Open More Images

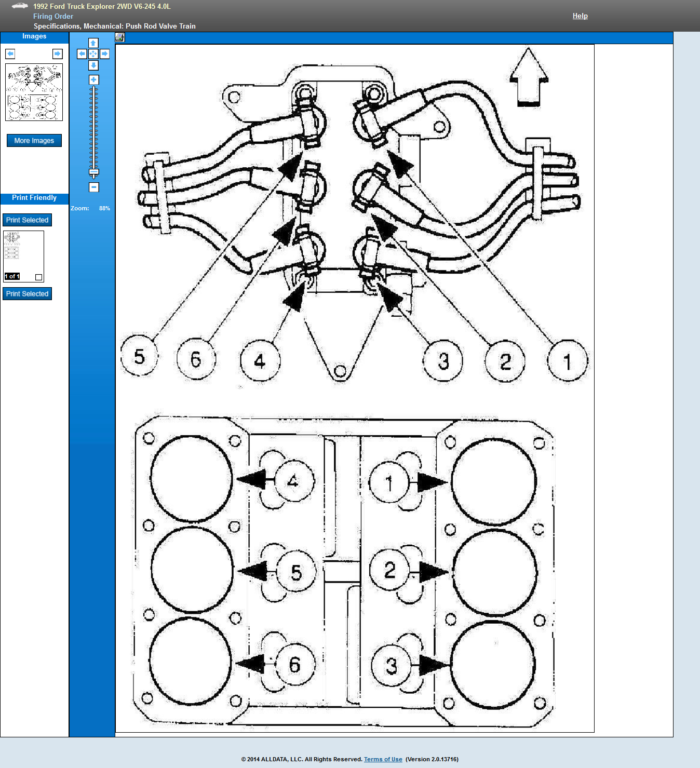pyautogui.click(x=34, y=141)
